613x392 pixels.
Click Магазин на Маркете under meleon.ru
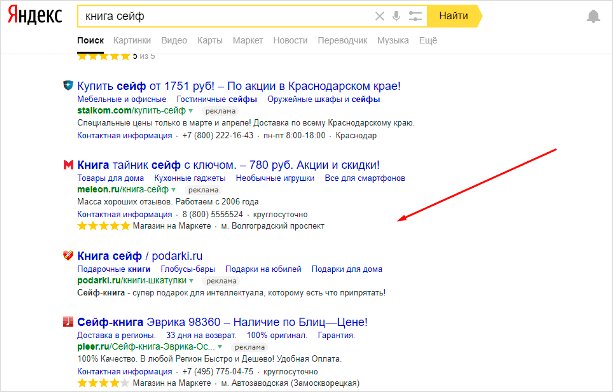click(x=172, y=226)
